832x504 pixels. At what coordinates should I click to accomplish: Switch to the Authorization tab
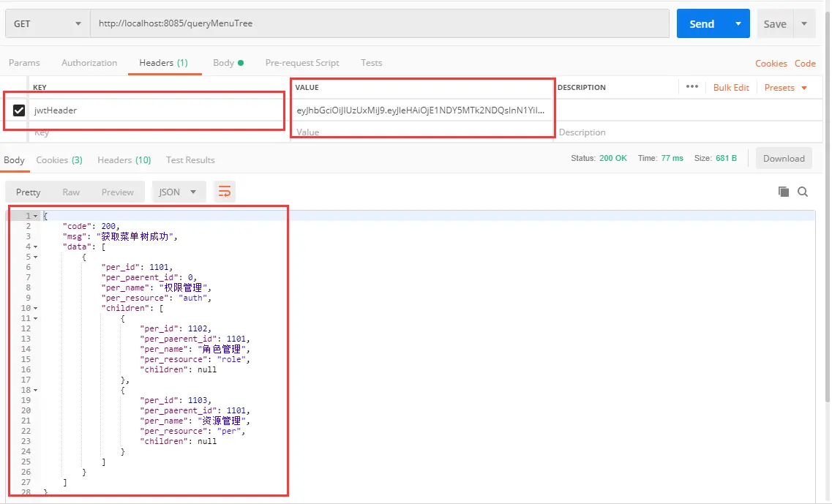click(x=89, y=63)
